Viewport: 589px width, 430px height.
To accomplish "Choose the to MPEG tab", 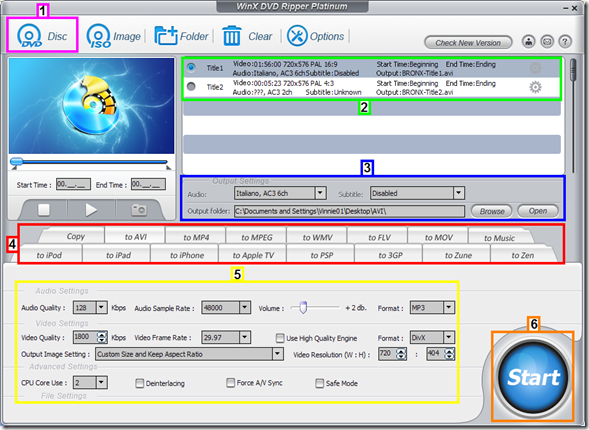I will pos(257,237).
